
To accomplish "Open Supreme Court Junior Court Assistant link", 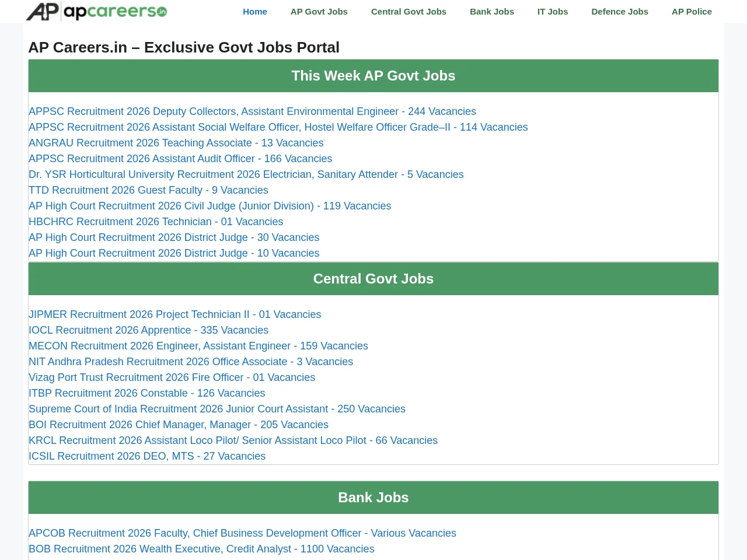I will (217, 409).
